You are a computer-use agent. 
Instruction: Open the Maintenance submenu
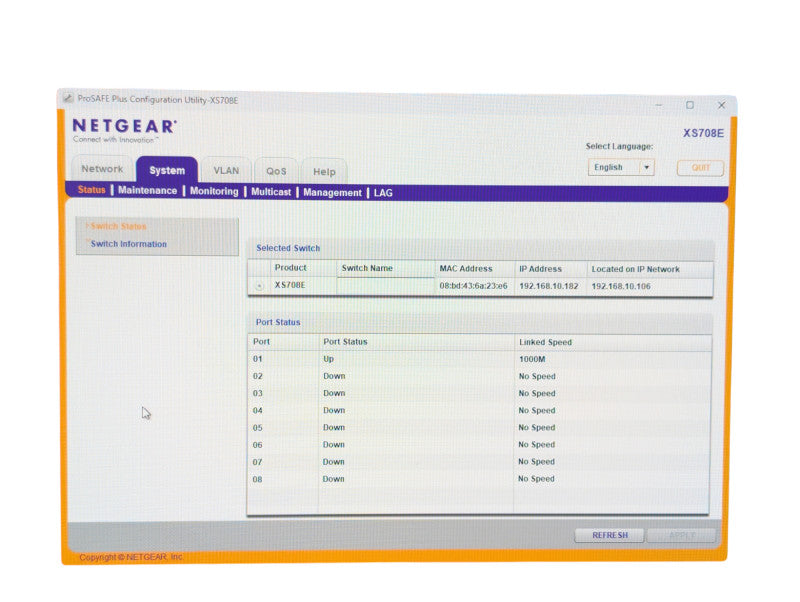coord(147,190)
